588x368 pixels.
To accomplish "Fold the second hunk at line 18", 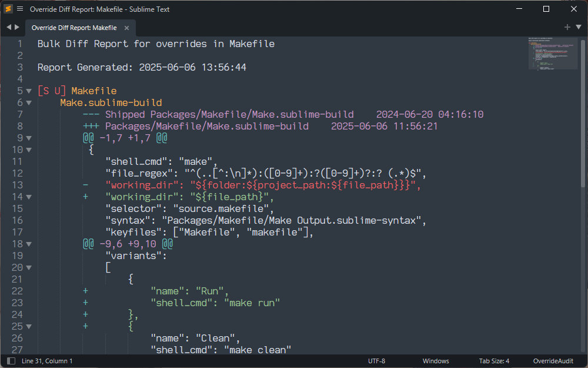I will 29,244.
